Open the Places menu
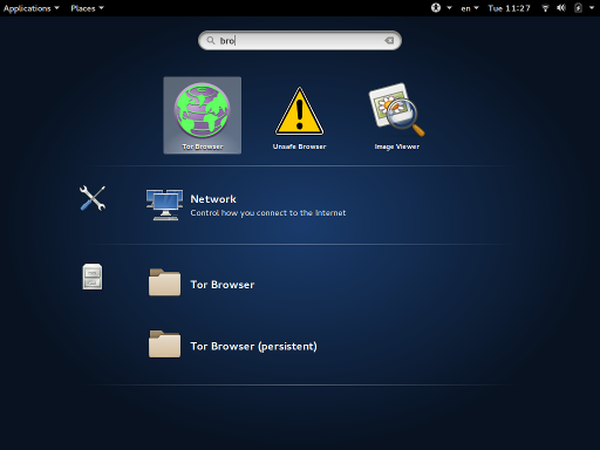This screenshot has width=600, height=450. 87,8
